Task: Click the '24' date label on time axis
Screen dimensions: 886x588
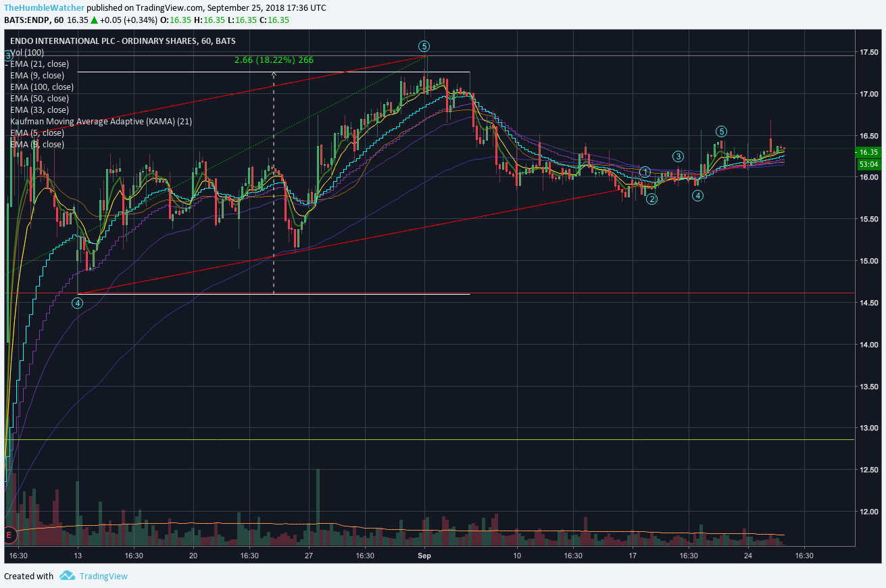Action: coord(748,556)
